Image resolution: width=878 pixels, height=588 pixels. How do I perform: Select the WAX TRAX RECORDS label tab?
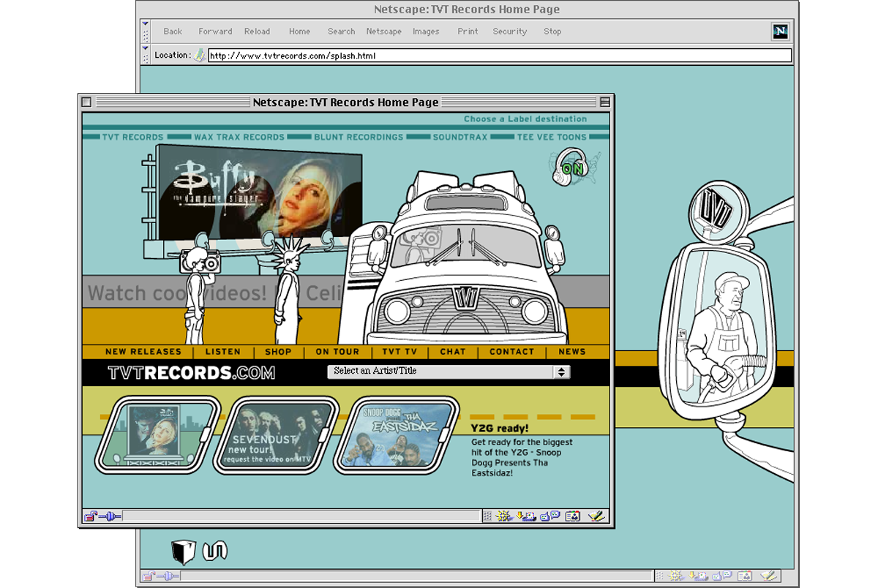coord(239,137)
